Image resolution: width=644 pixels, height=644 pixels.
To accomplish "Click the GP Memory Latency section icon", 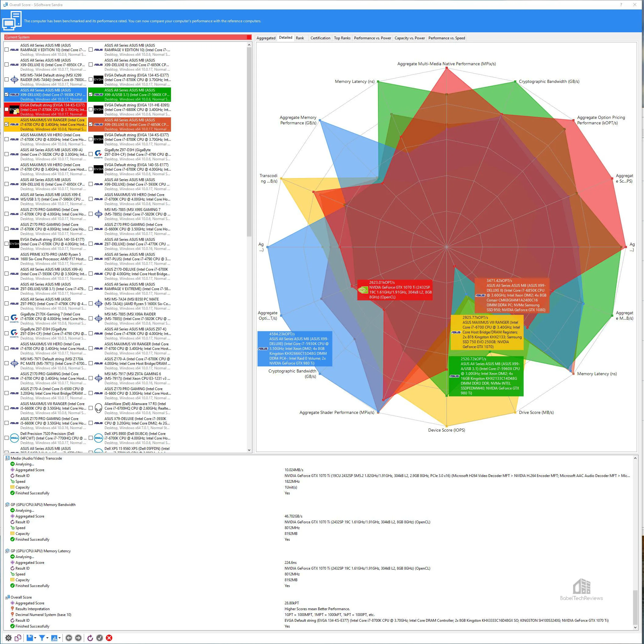I will point(7,551).
